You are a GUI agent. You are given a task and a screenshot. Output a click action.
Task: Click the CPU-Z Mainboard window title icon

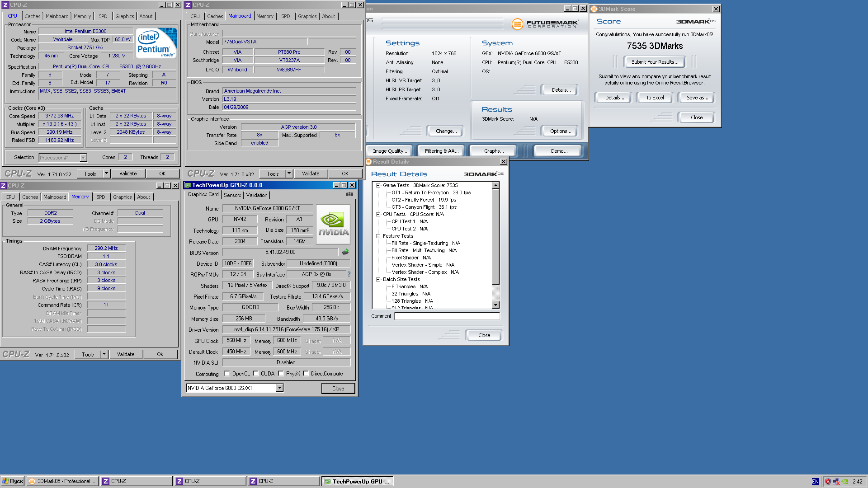(188, 5)
